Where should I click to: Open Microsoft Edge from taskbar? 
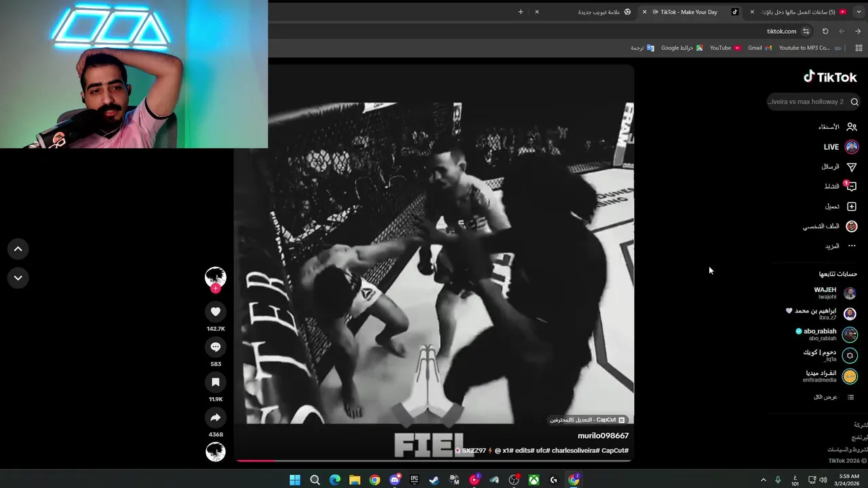334,480
